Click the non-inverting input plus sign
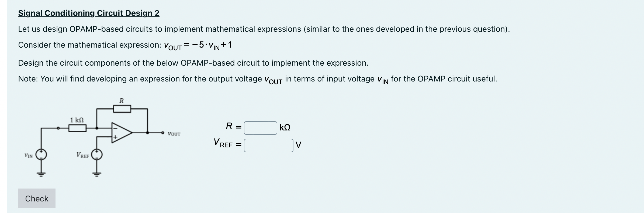The height and width of the screenshot is (213, 644). (115, 137)
